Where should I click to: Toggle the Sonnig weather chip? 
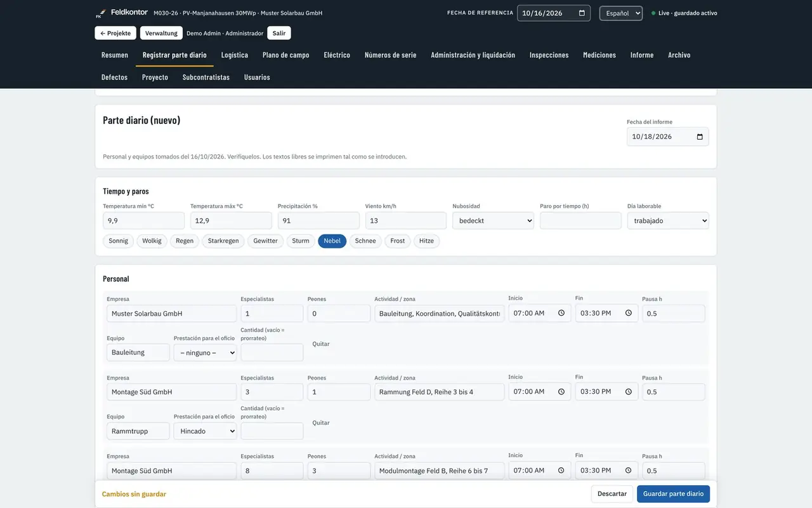(x=118, y=241)
